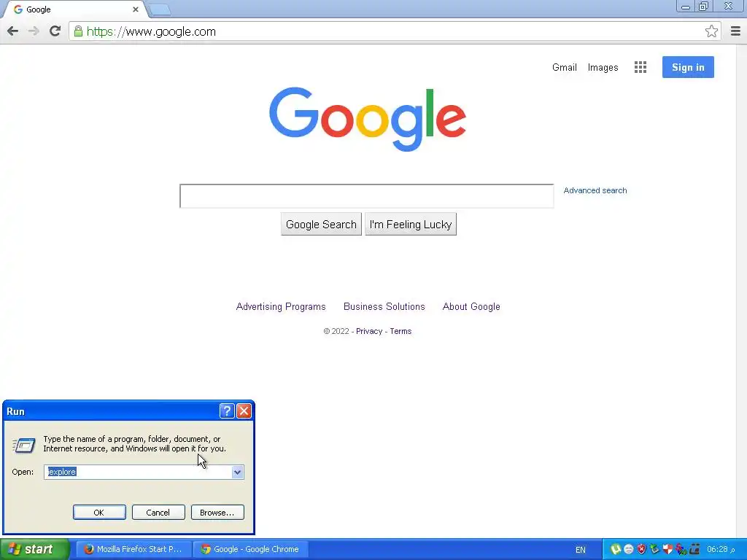Click the Google favicon on the tab
This screenshot has height=560, width=747.
pyautogui.click(x=18, y=9)
